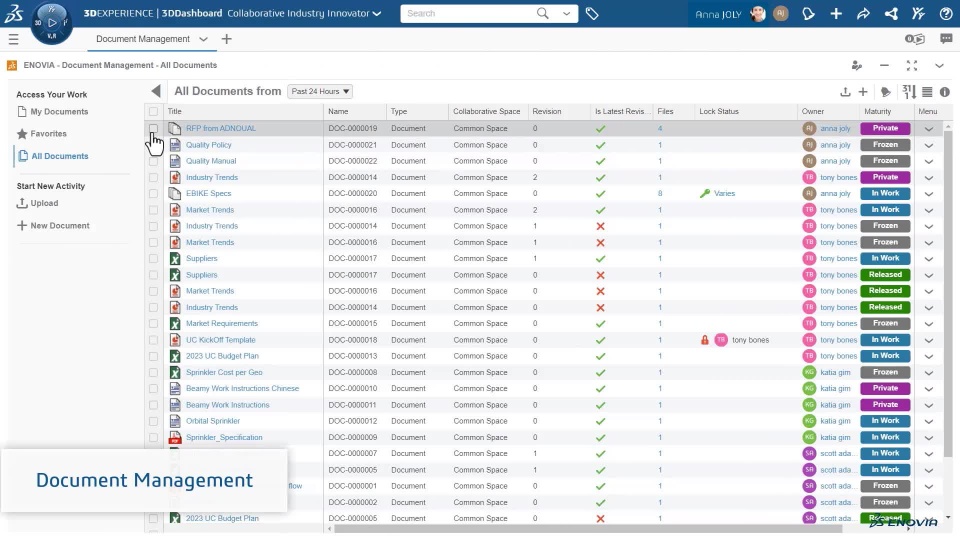Check the Quality Policy row checkbox
Image resolution: width=960 pixels, height=540 pixels.
[153, 145]
